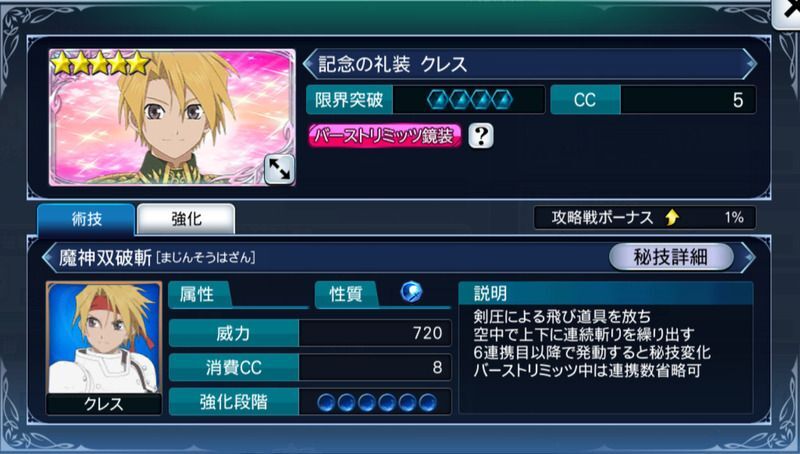Viewport: 800px width, 454px height.
Task: Click the yellow bonus up arrow icon
Action: click(x=672, y=218)
